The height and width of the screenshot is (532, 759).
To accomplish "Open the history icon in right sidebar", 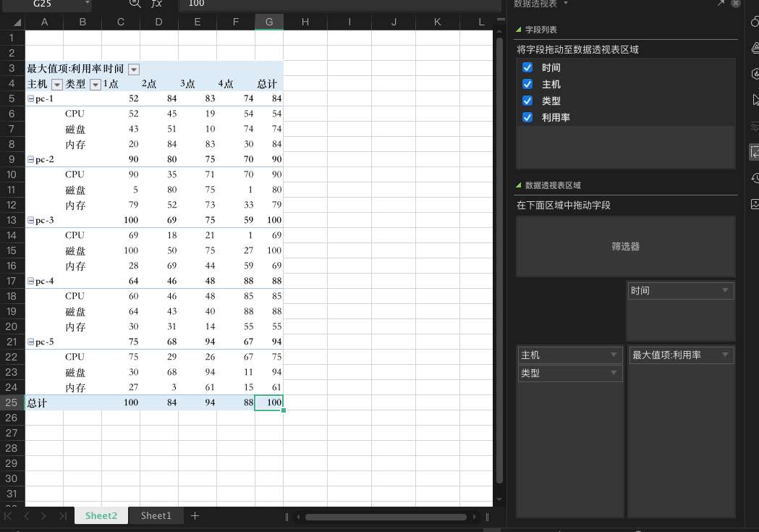I will coord(755,178).
